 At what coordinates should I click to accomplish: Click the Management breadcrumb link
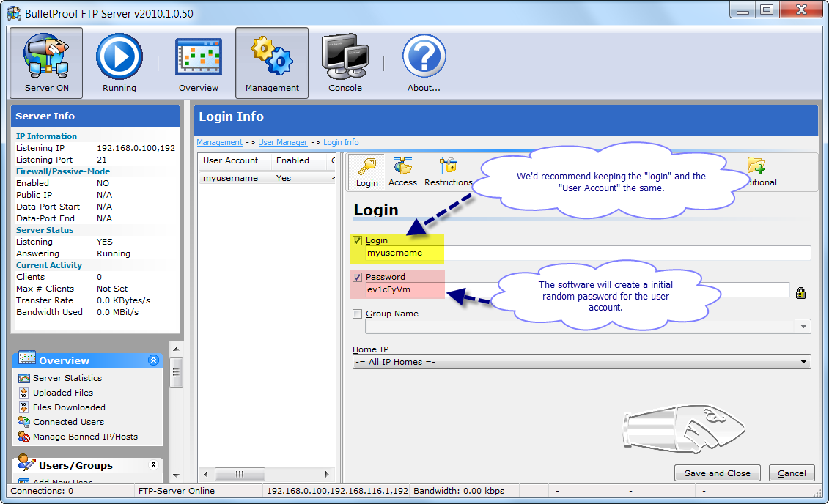219,142
